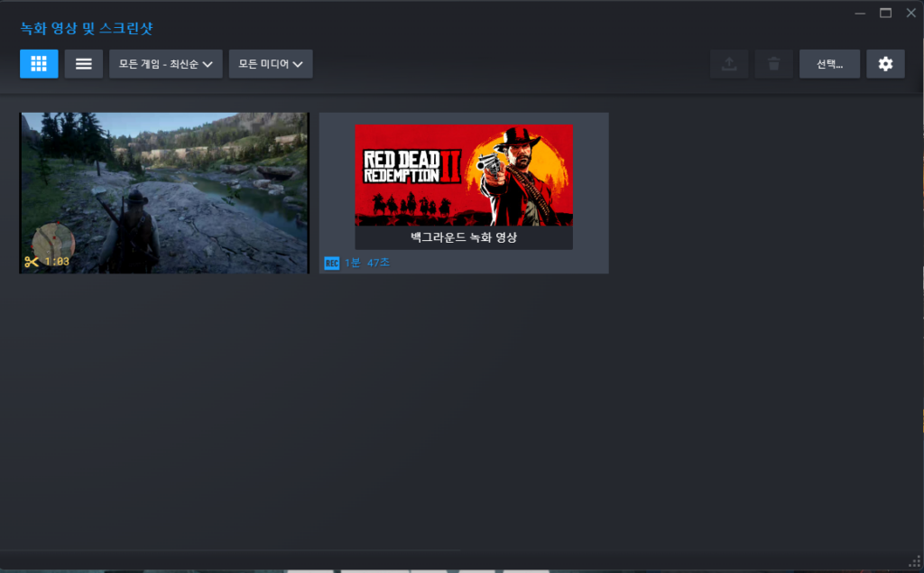Click the 1분 47초 recording duration
Image resolution: width=924 pixels, height=573 pixels.
(367, 263)
